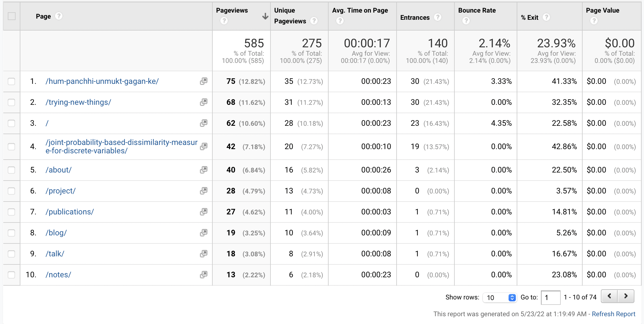The width and height of the screenshot is (644, 324).
Task: Click help icon beside Entrances header
Action: (438, 17)
